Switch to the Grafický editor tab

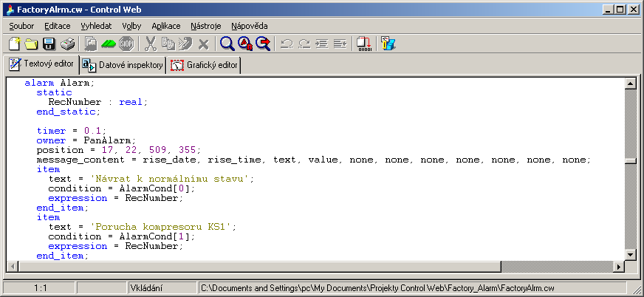click(x=205, y=65)
